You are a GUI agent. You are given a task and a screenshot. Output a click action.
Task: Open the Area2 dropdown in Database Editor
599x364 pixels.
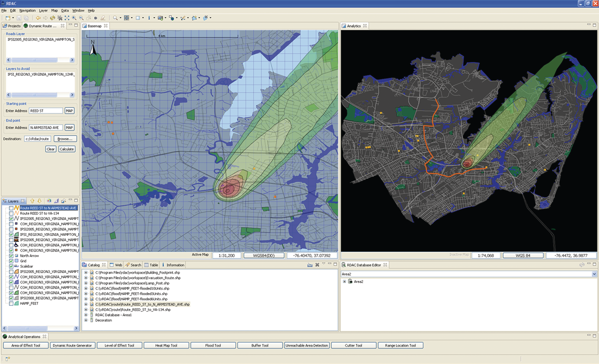(x=594, y=274)
